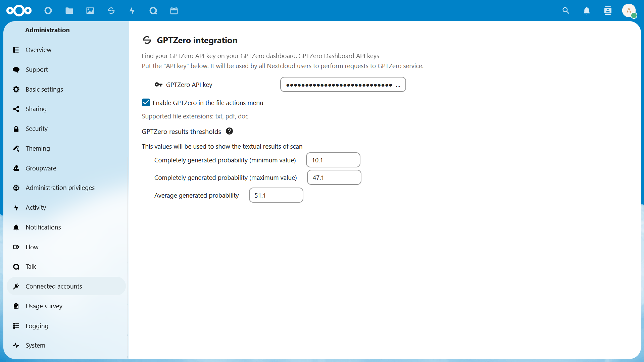The width and height of the screenshot is (644, 362).
Task: Click the Average generated probability field
Action: tap(276, 195)
